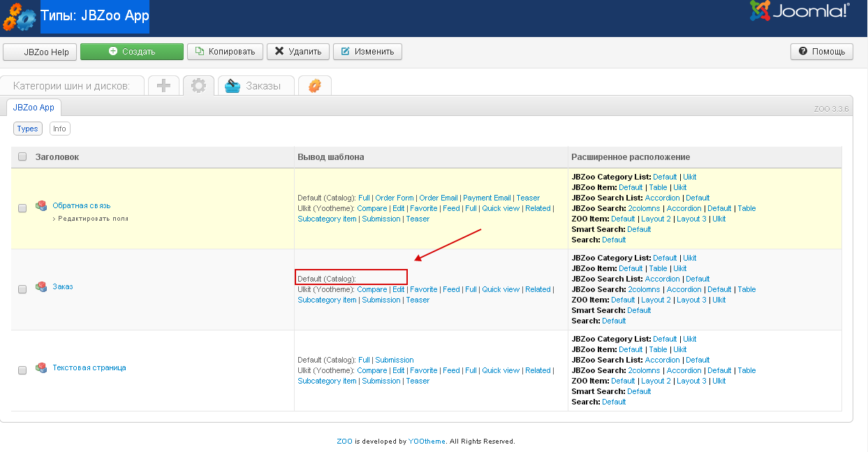Viewport: 868px width, 452px height.
Task: Open Помощь help button
Action: point(822,51)
